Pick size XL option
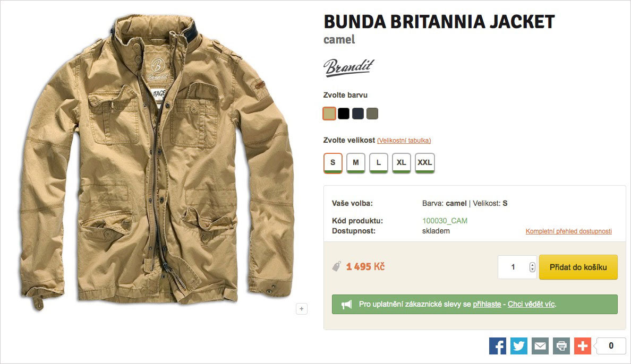 click(401, 163)
